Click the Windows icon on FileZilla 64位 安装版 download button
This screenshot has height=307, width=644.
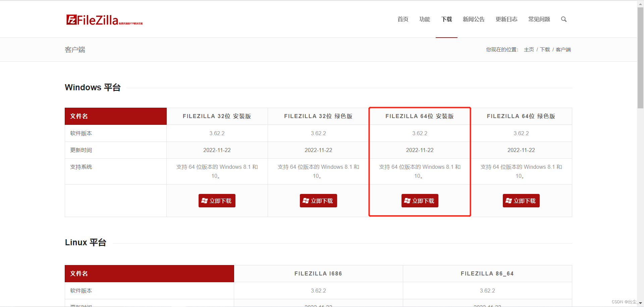[408, 200]
